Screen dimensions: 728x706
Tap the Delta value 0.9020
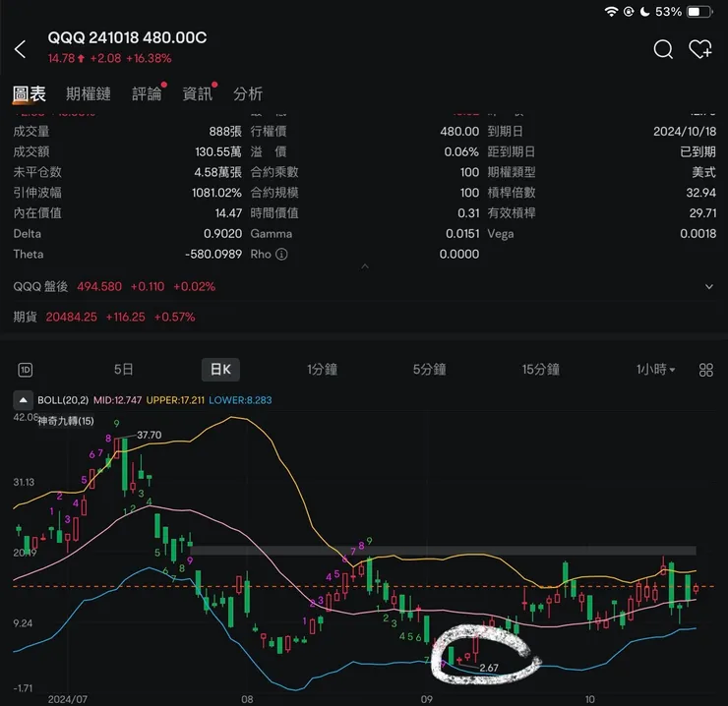click(223, 233)
